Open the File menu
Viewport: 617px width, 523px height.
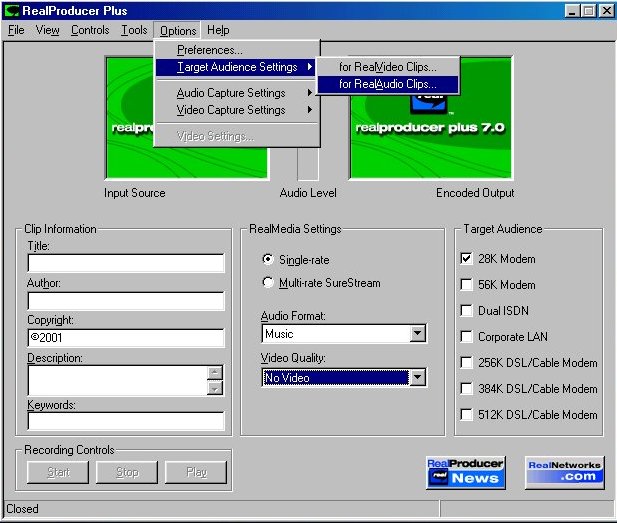pyautogui.click(x=16, y=30)
